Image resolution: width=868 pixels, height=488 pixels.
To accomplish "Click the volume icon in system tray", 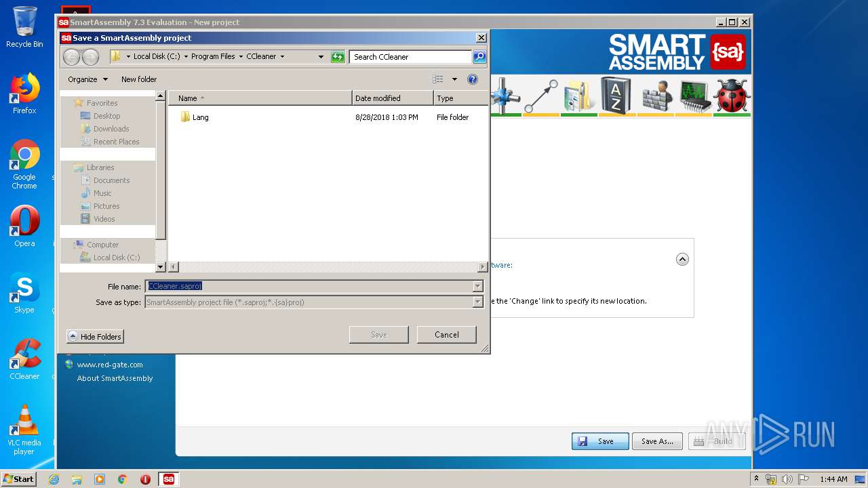I will tap(787, 479).
